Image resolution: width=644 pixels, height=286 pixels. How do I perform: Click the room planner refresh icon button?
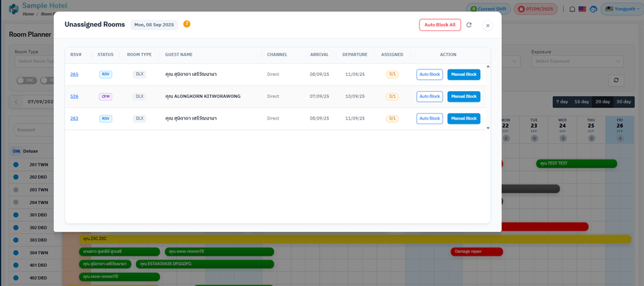point(616,80)
